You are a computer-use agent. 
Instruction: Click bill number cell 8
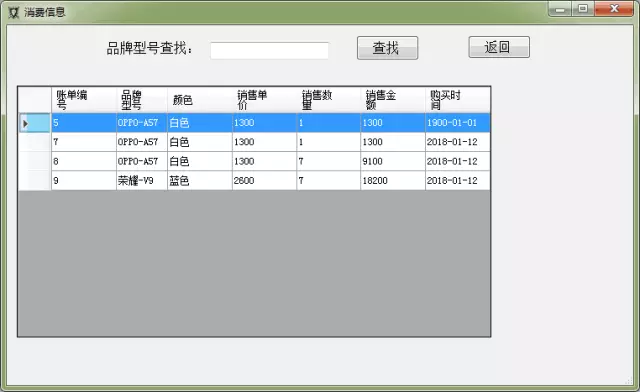click(84, 161)
